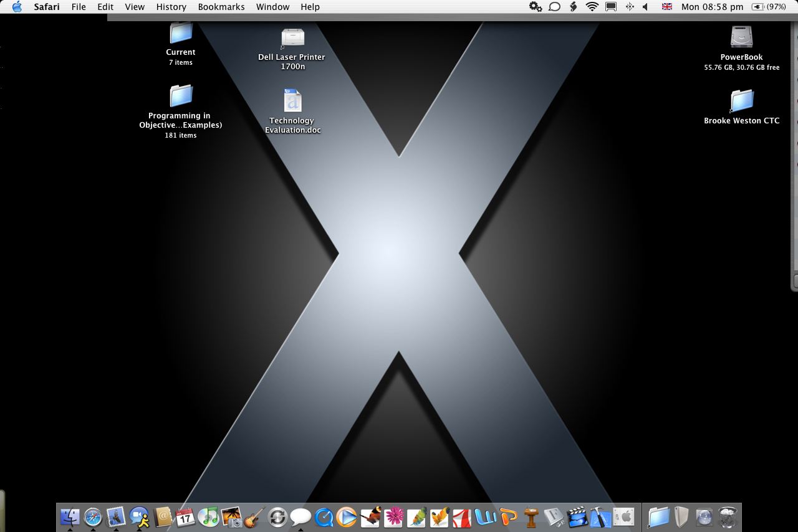Open the script menu icon in menu bar
Image resolution: width=798 pixels, height=532 pixels.
tap(573, 7)
